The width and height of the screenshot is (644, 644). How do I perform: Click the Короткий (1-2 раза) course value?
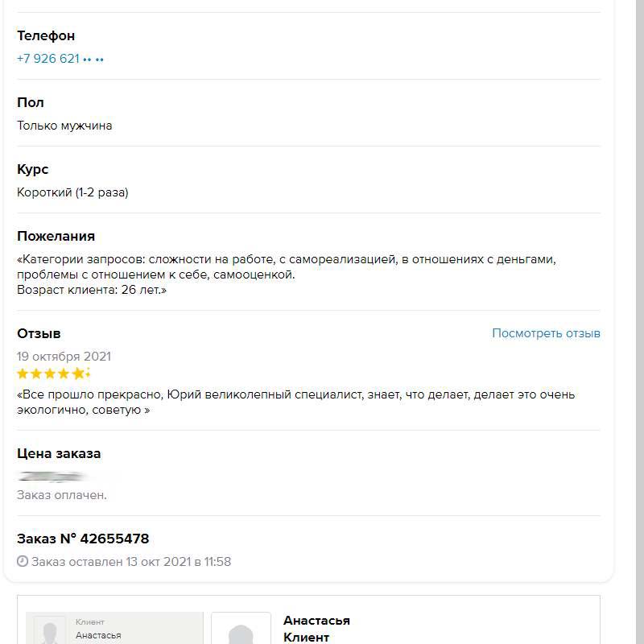(x=72, y=192)
